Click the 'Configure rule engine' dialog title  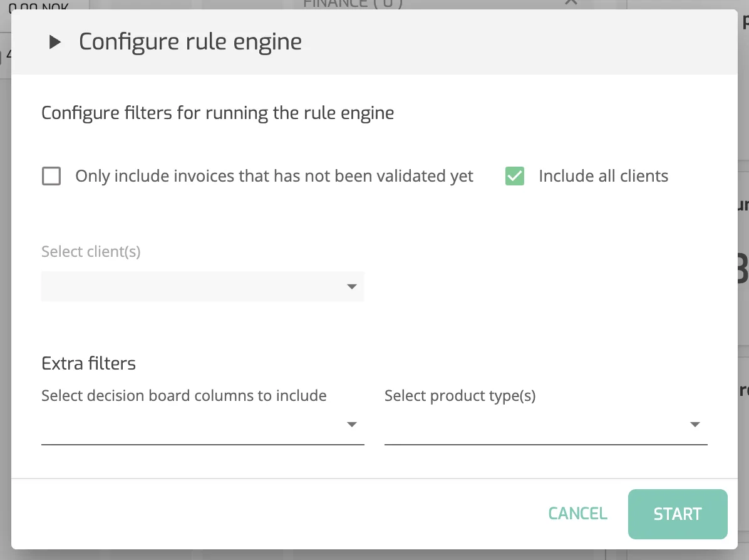pos(190,42)
